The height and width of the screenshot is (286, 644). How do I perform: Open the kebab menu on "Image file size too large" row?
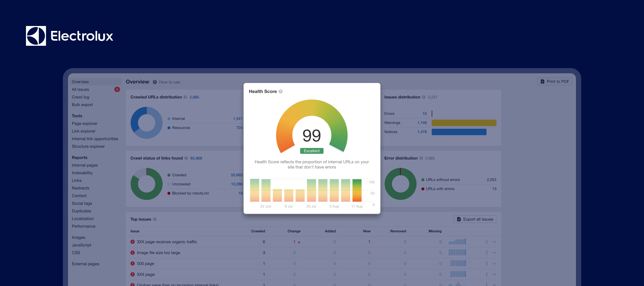tap(486, 252)
